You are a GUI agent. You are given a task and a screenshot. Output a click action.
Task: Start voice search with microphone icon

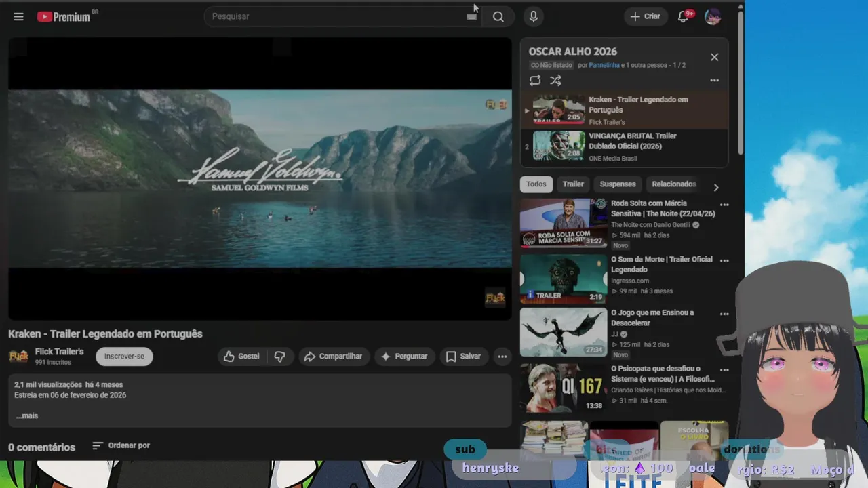534,16
